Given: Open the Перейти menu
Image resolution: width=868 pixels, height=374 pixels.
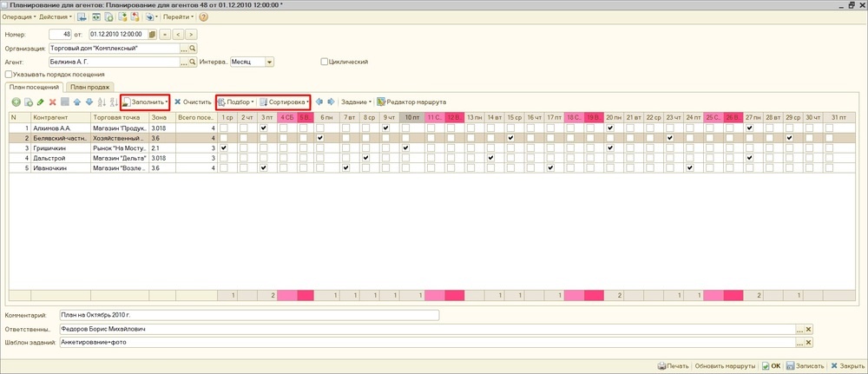Looking at the screenshot, I should [178, 17].
